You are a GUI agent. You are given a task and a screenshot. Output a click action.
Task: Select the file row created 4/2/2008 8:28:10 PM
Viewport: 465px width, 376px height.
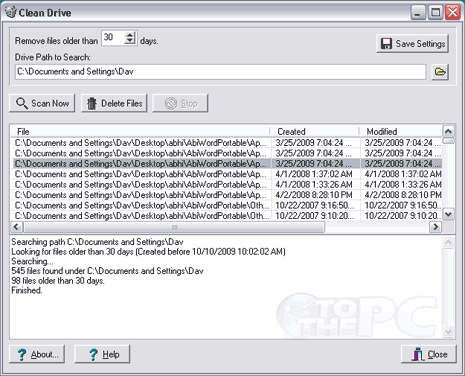pyautogui.click(x=227, y=195)
